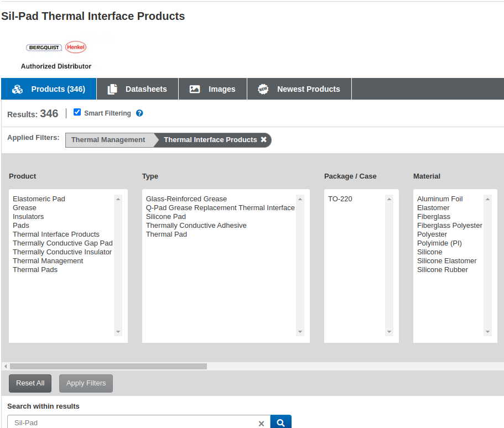Switch to the Datasheets tab
Screen dimensions: 504x428
click(x=137, y=89)
